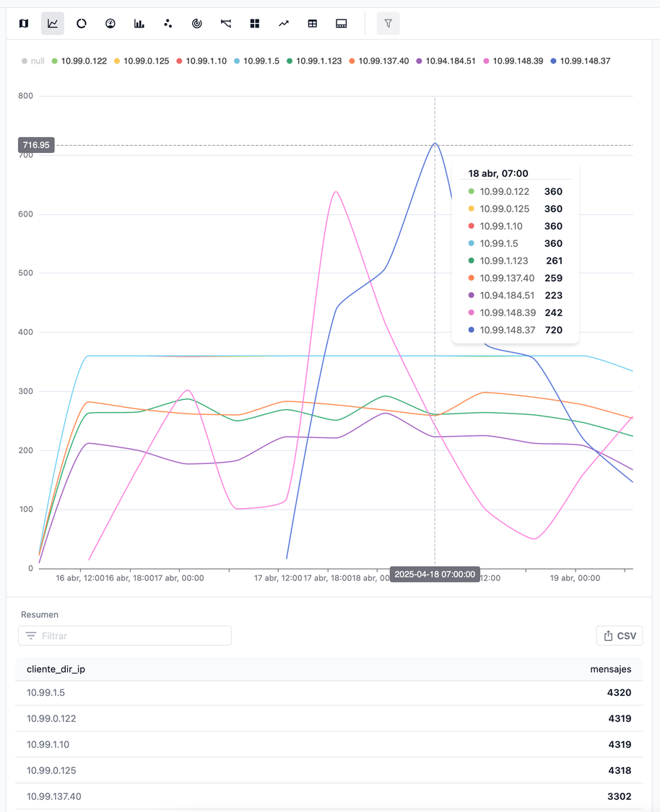Sort by cliente_dir_ip column header
Screen dimensions: 660x812
pyautogui.click(x=56, y=669)
